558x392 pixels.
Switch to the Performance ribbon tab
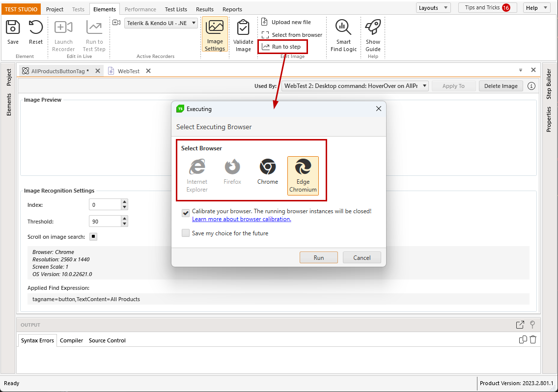point(140,9)
